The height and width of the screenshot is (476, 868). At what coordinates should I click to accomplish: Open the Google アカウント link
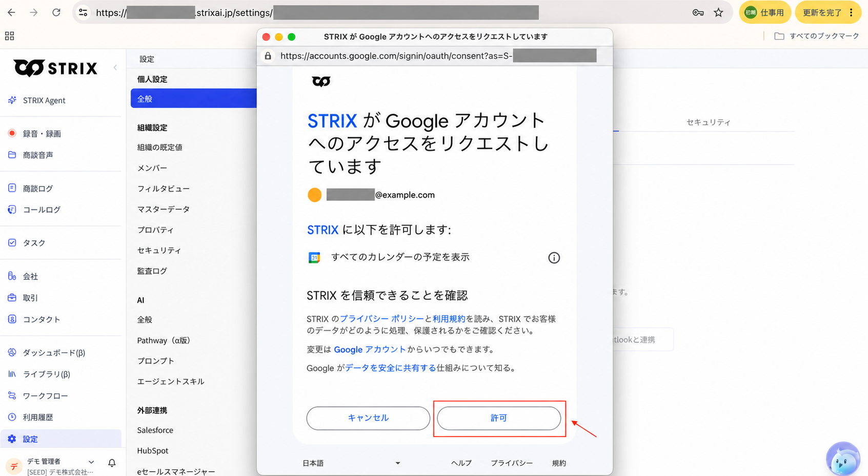[370, 349]
